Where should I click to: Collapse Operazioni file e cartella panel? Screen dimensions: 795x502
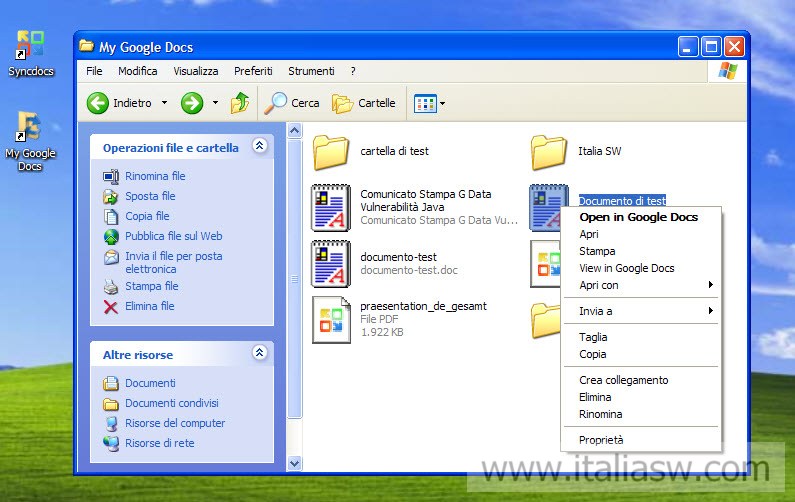point(260,146)
